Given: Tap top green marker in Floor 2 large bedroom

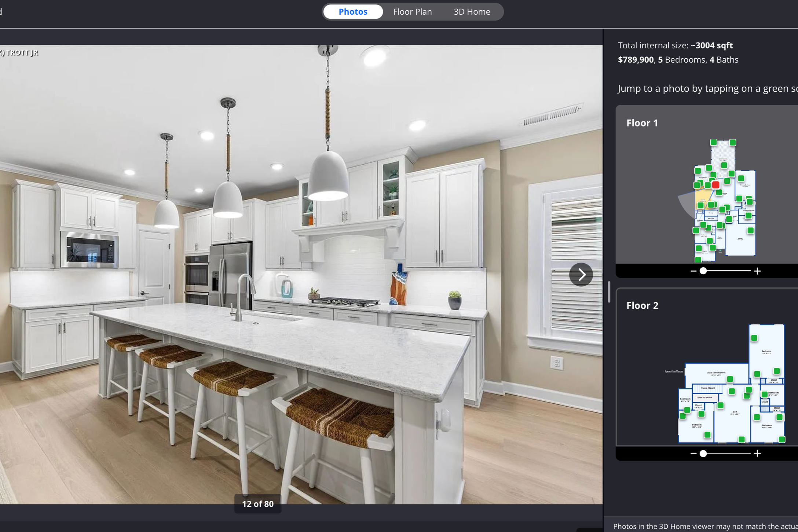Looking at the screenshot, I should coord(754,338).
